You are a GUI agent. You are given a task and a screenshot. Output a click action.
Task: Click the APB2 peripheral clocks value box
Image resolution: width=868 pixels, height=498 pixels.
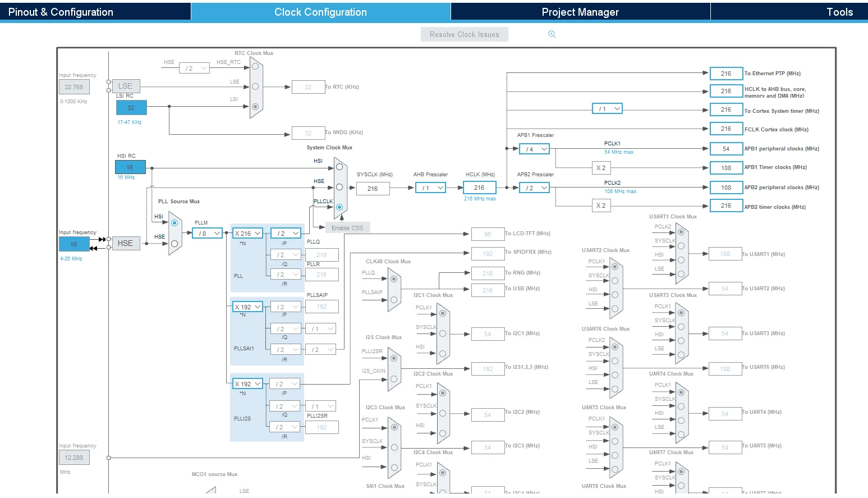pyautogui.click(x=726, y=188)
